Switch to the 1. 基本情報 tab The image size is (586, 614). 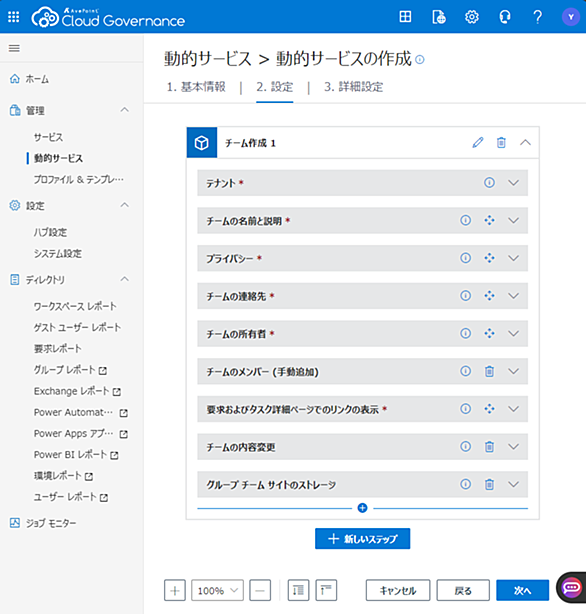[196, 87]
